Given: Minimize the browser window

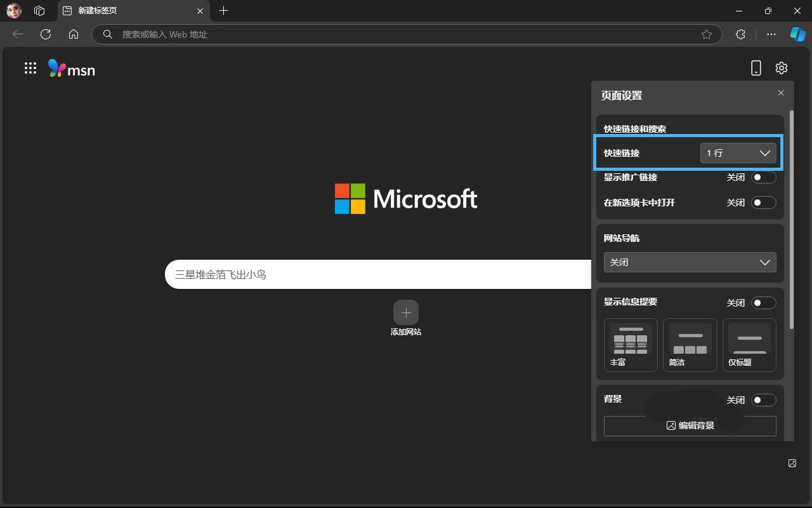Looking at the screenshot, I should point(739,11).
